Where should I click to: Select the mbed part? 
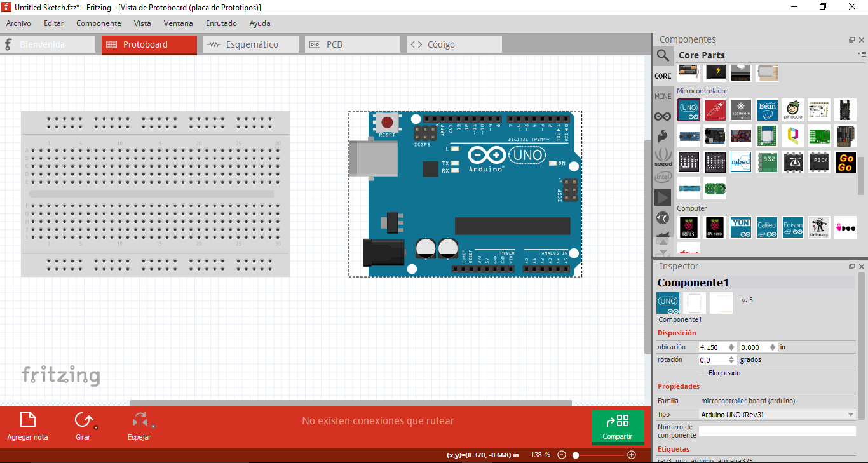point(741,162)
